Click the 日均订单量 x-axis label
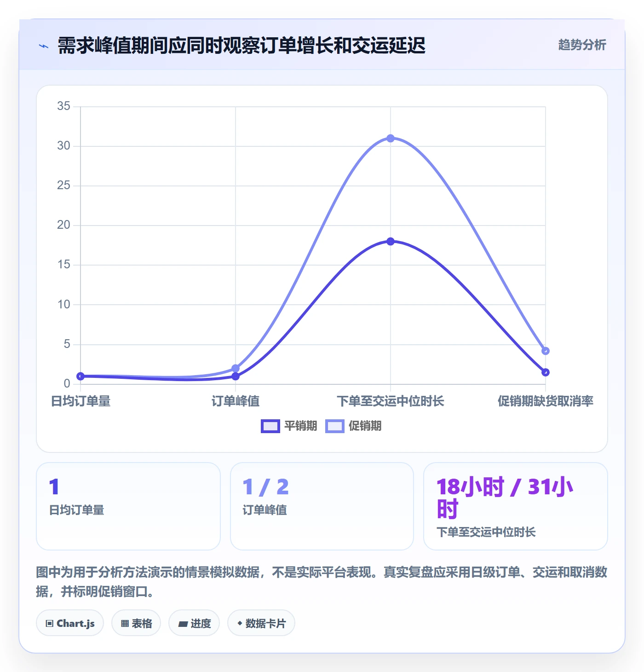 tap(80, 401)
